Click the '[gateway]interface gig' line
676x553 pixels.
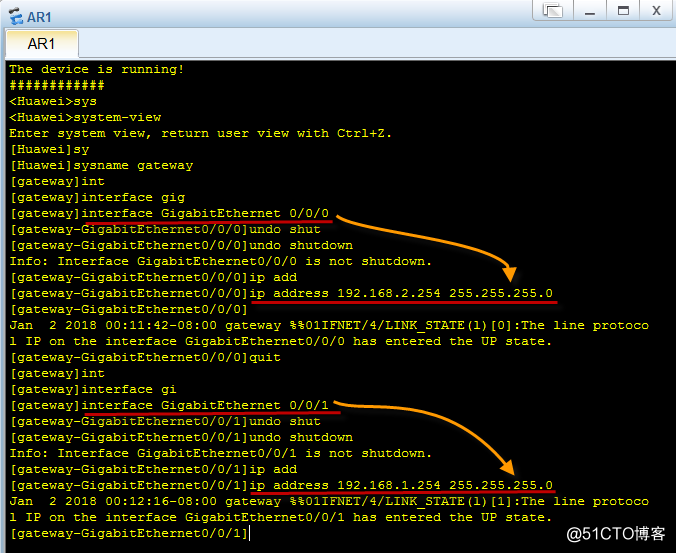[x=97, y=197]
